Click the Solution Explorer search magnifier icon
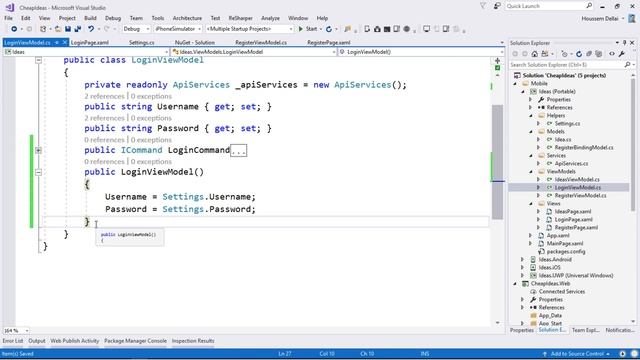Screen dimensions: 640x360 pyautogui.click(x=627, y=65)
